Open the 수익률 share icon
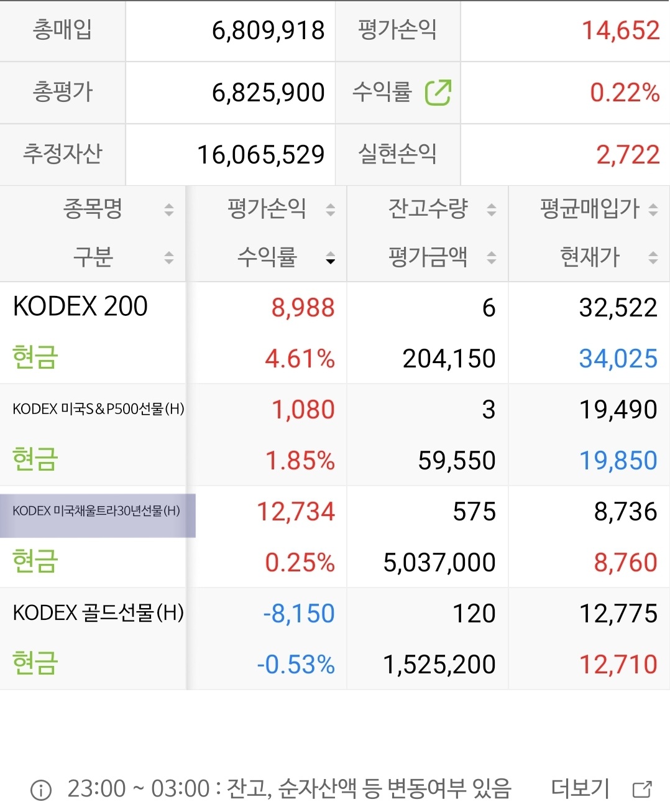Image resolution: width=670 pixels, height=812 pixels. point(438,93)
